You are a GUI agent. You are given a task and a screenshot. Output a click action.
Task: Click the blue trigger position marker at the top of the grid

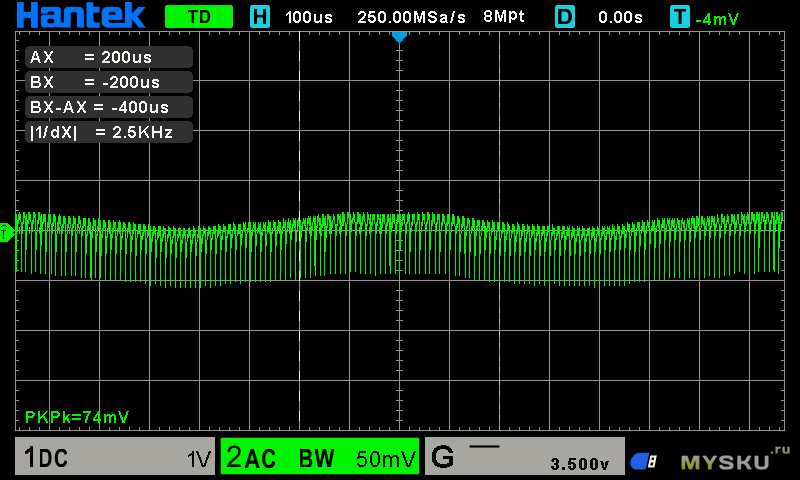pyautogui.click(x=399, y=36)
